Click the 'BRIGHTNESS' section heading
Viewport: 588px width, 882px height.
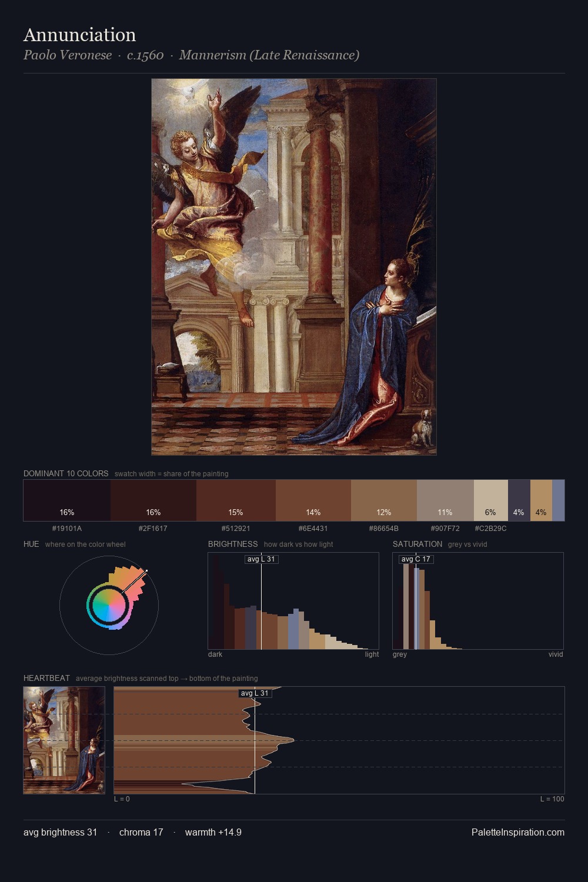(x=233, y=544)
